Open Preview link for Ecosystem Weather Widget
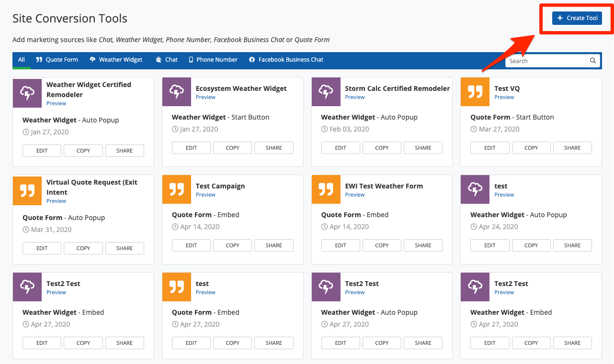 point(205,97)
